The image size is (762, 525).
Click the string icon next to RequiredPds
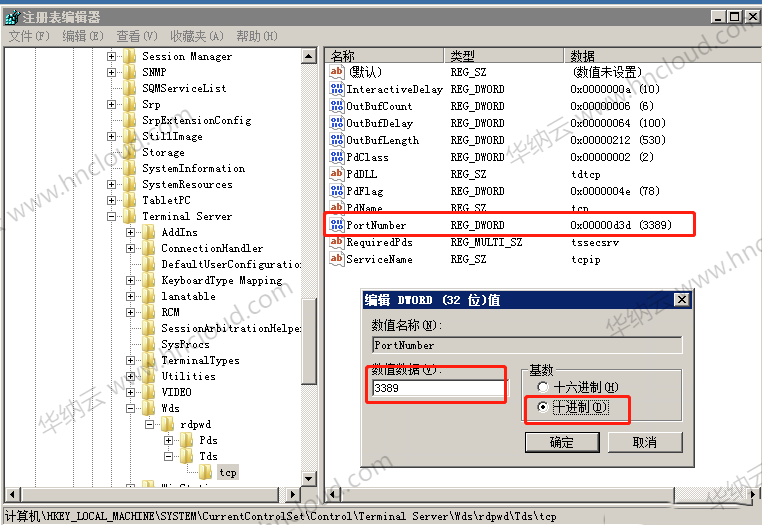point(336,242)
